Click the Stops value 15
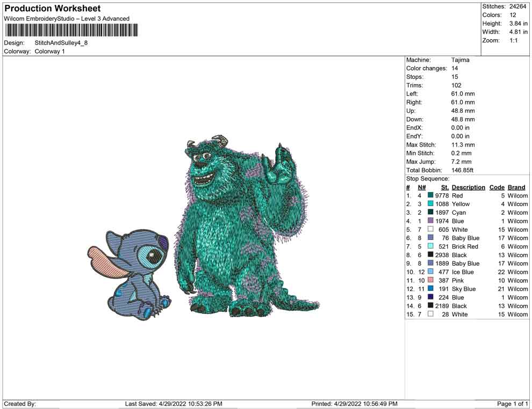 click(x=454, y=77)
